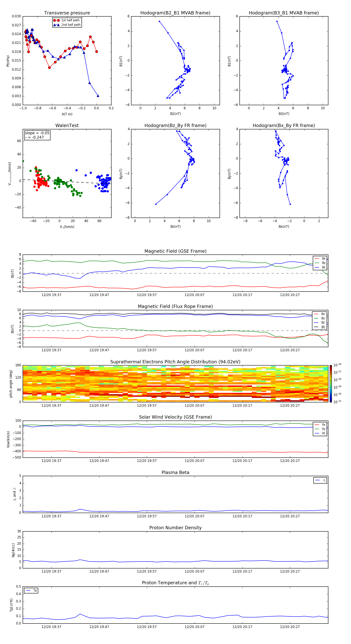Click the "Hodogram(B2_B1 MVAB frame)" title
The width and height of the screenshot is (351, 644).
pos(175,13)
